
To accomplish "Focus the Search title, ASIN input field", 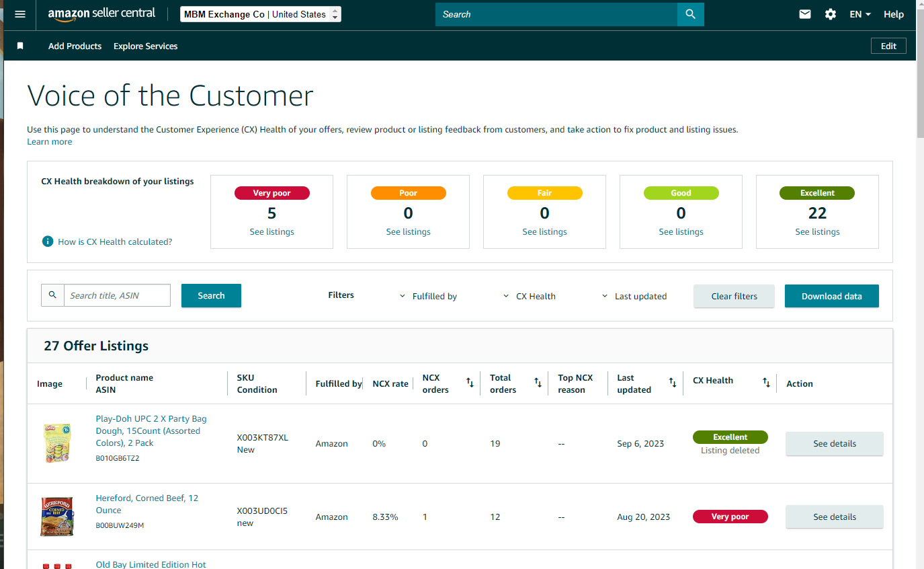I will (117, 295).
